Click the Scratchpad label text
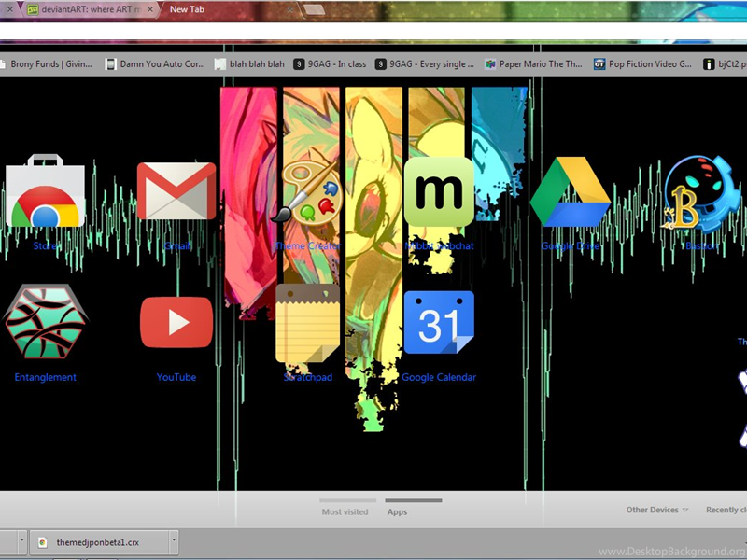Screen dimensions: 747x560 (308, 377)
